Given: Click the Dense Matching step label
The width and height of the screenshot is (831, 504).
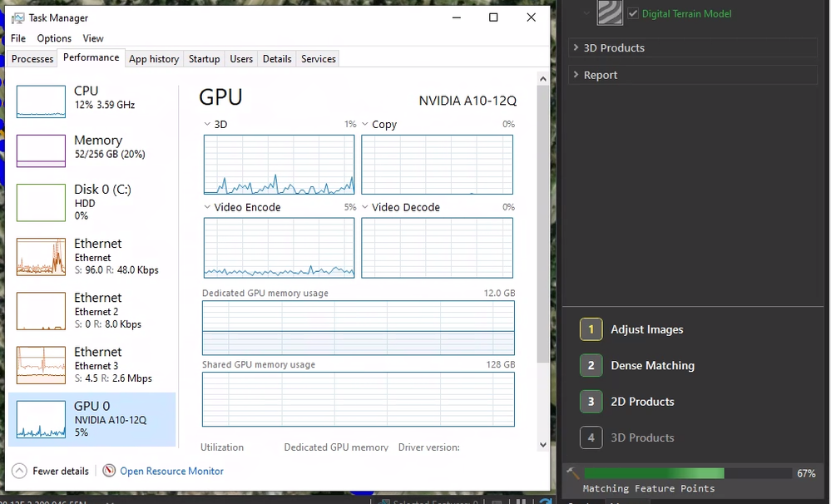Looking at the screenshot, I should tap(652, 365).
